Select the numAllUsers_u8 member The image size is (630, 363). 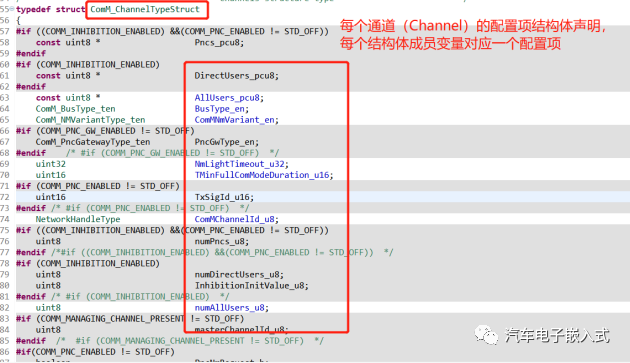(231, 308)
